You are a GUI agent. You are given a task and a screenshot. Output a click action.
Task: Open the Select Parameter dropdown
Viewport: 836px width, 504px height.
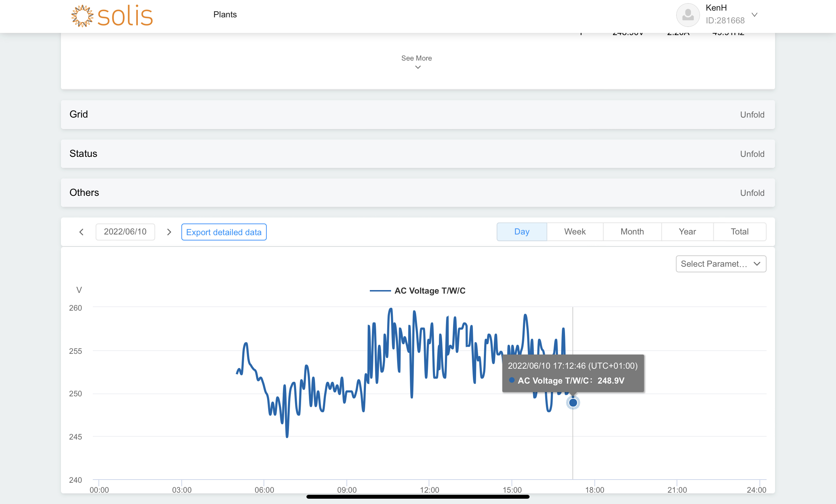pos(721,264)
